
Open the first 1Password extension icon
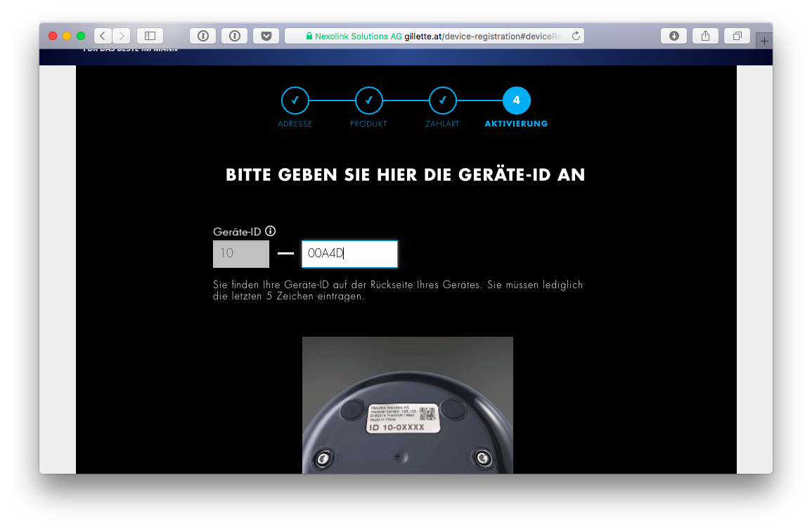(203, 36)
